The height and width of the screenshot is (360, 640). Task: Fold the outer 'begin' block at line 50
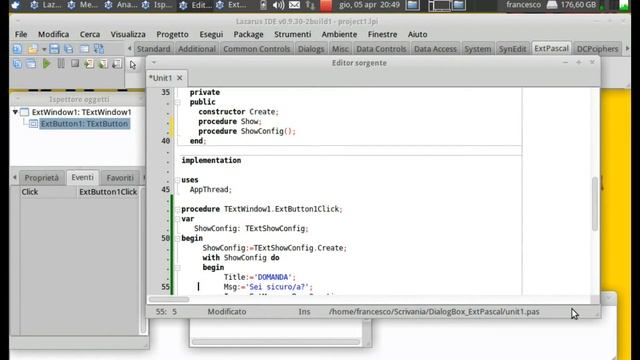(x=178, y=238)
